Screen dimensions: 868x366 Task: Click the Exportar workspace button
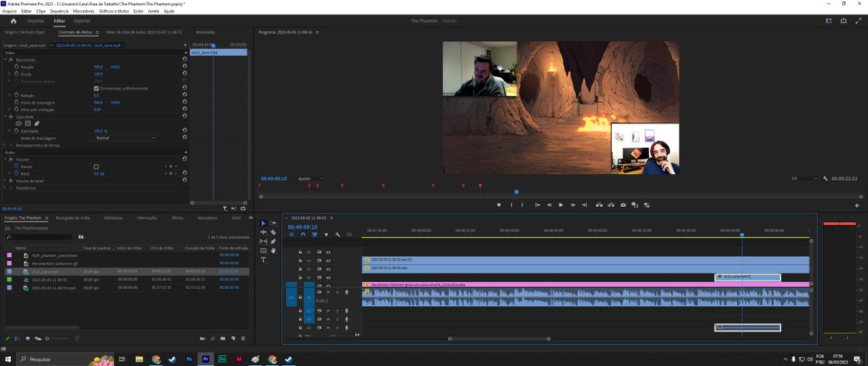coord(82,21)
